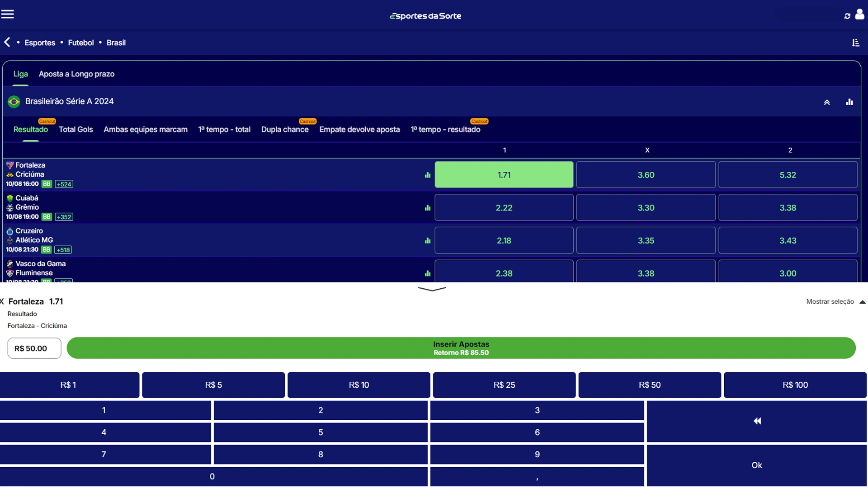Click the Inserir Apostas button
This screenshot has width=868, height=488.
461,348
